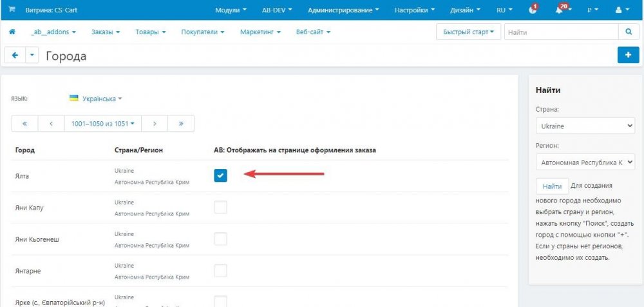Open the Страна dropdown showing Ukraine

point(585,126)
